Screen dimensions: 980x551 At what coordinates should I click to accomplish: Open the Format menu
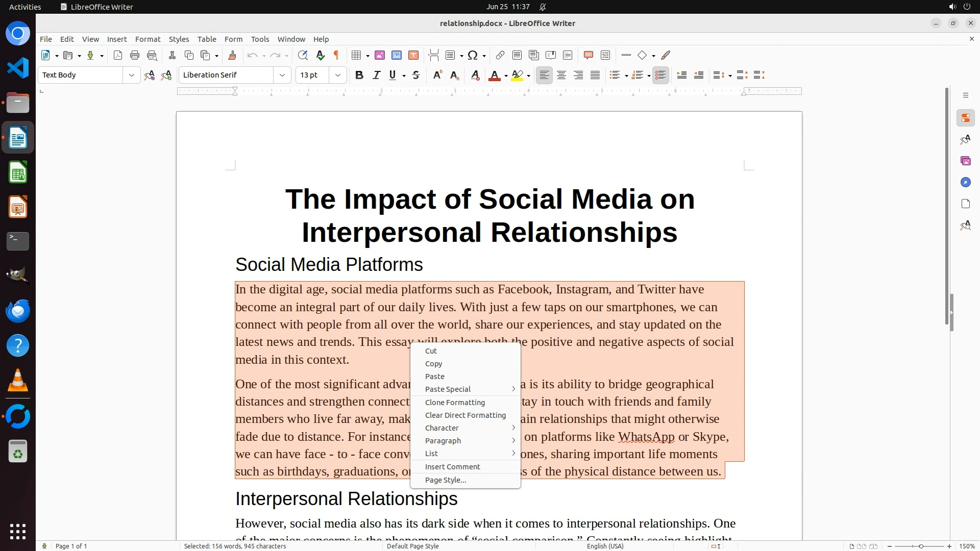(x=148, y=39)
